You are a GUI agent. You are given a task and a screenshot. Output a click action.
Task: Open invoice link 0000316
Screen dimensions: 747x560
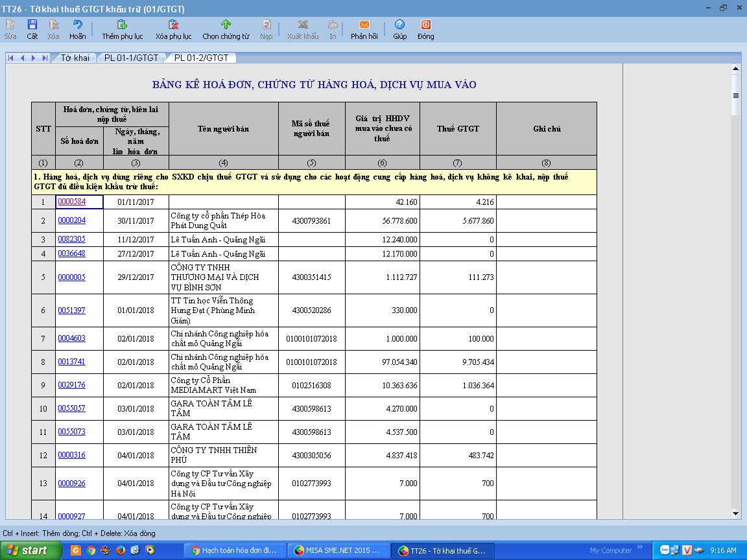(x=71, y=455)
